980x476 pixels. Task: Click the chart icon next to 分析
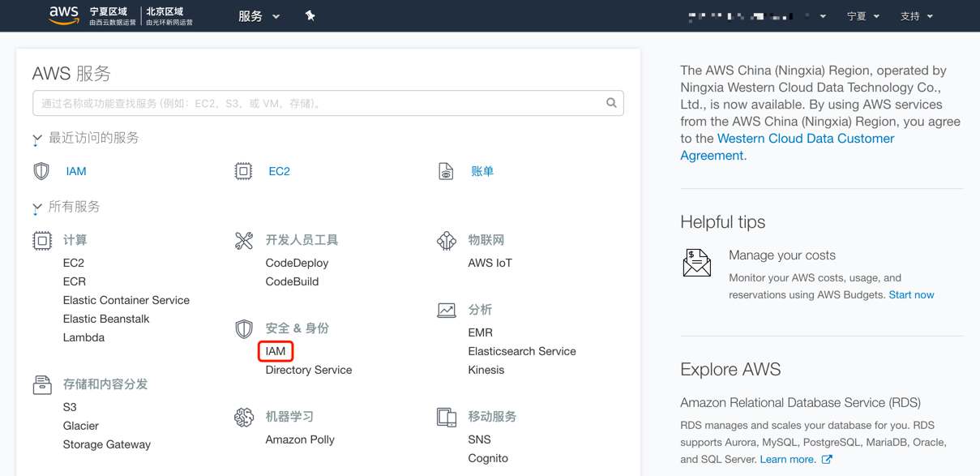point(447,311)
